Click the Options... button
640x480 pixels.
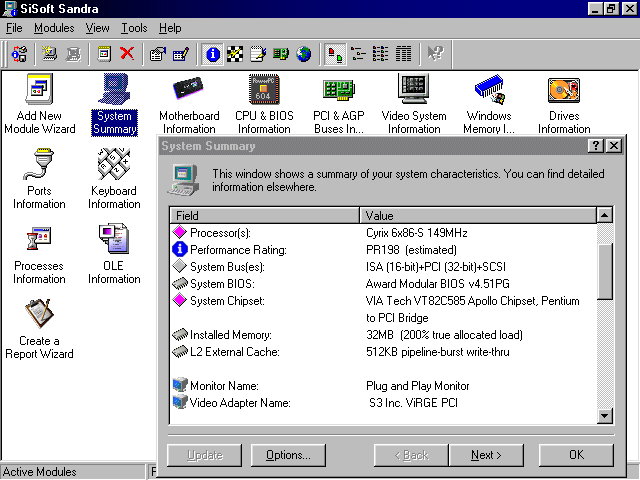288,455
